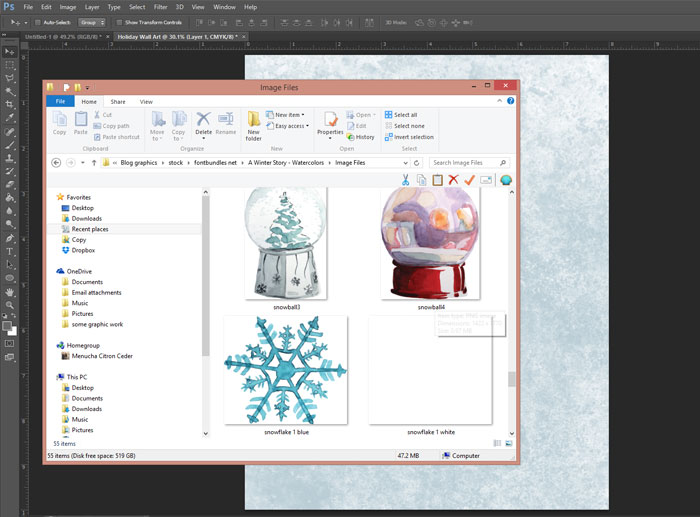The image size is (700, 517).
Task: Click the foreground color swatch
Action: click(x=7, y=326)
